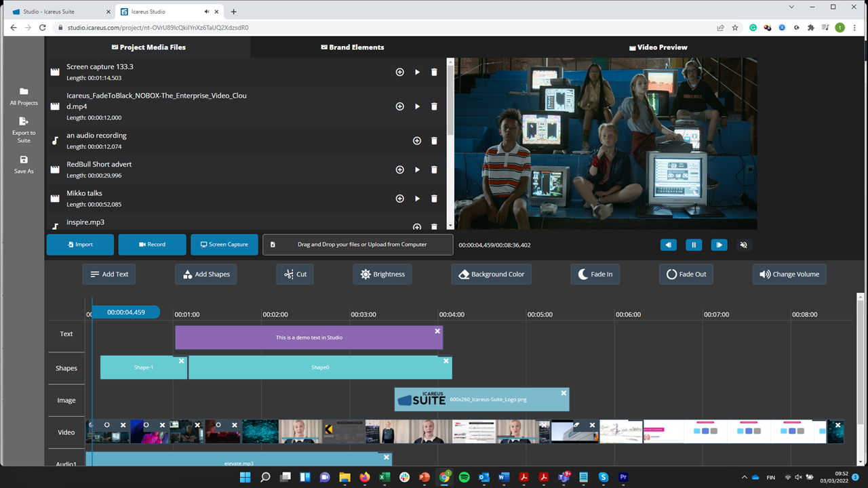Remove Icareus-Suite_Logo image clip
The width and height of the screenshot is (868, 488).
pos(564,393)
